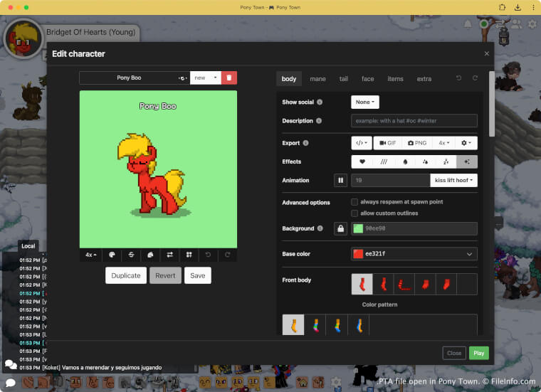Image resolution: width=541 pixels, height=392 pixels.
Task: Select the water drop effect icon
Action: [x=404, y=161]
